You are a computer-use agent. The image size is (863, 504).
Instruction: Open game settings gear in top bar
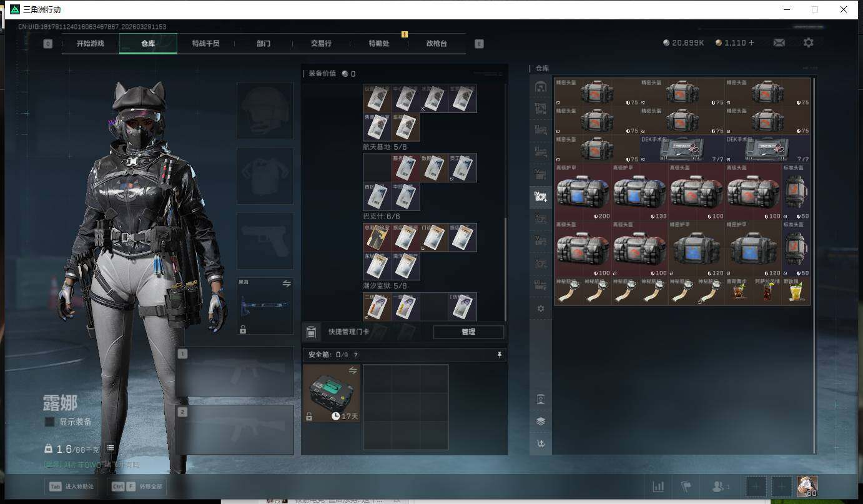[809, 43]
